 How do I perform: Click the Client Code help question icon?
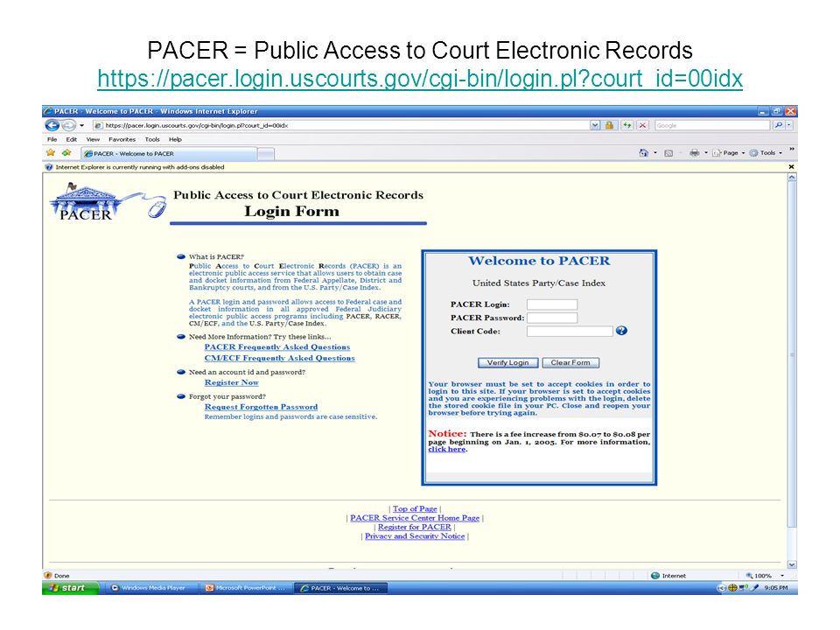(x=621, y=331)
